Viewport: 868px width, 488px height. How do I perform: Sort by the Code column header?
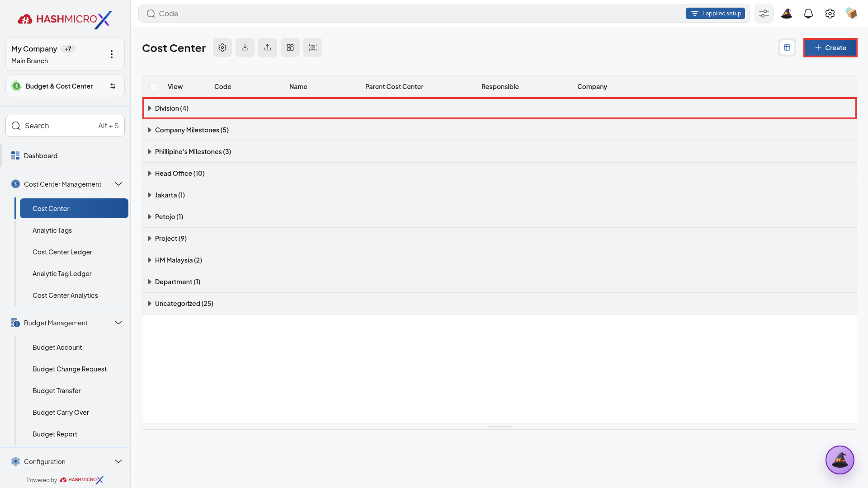(223, 87)
